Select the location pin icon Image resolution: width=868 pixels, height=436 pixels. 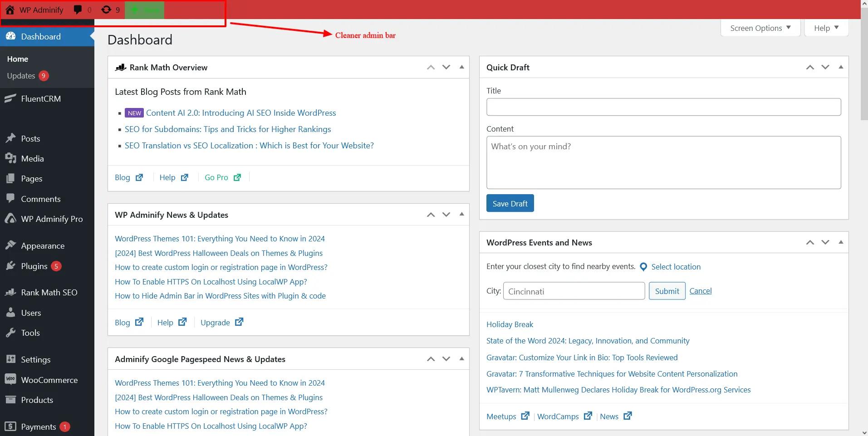643,267
